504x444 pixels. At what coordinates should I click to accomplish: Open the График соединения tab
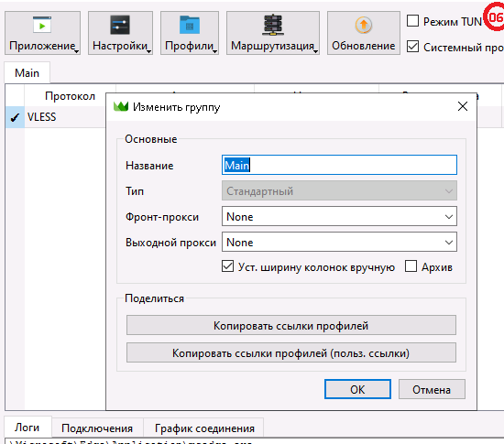click(204, 428)
